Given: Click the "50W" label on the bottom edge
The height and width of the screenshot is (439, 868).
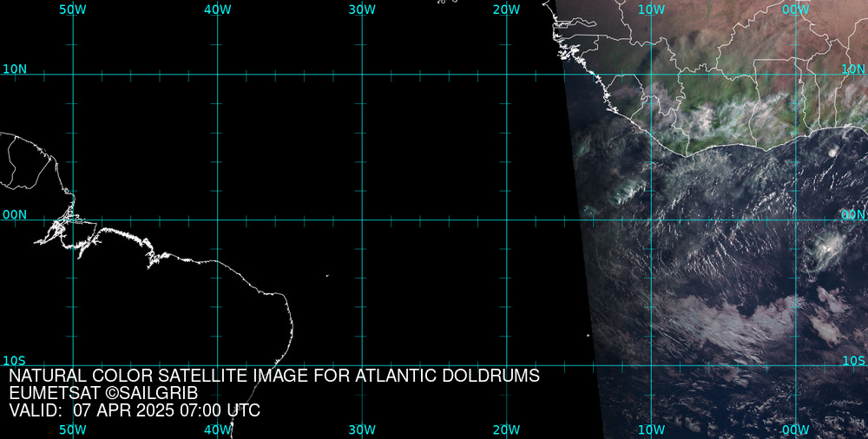Looking at the screenshot, I should (x=73, y=430).
